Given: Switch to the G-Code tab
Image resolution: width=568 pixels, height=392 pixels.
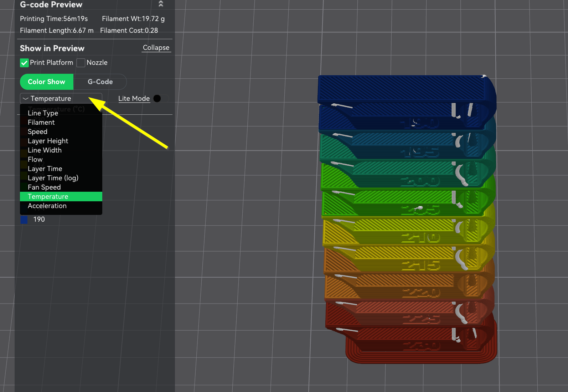Looking at the screenshot, I should (100, 82).
